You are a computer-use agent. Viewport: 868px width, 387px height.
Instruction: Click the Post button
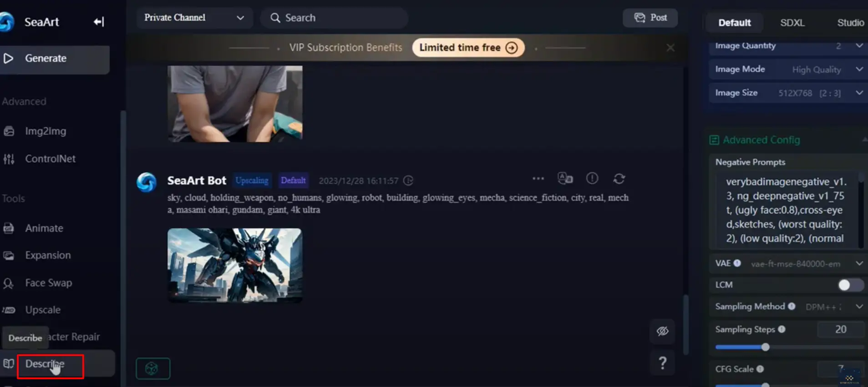(x=650, y=18)
